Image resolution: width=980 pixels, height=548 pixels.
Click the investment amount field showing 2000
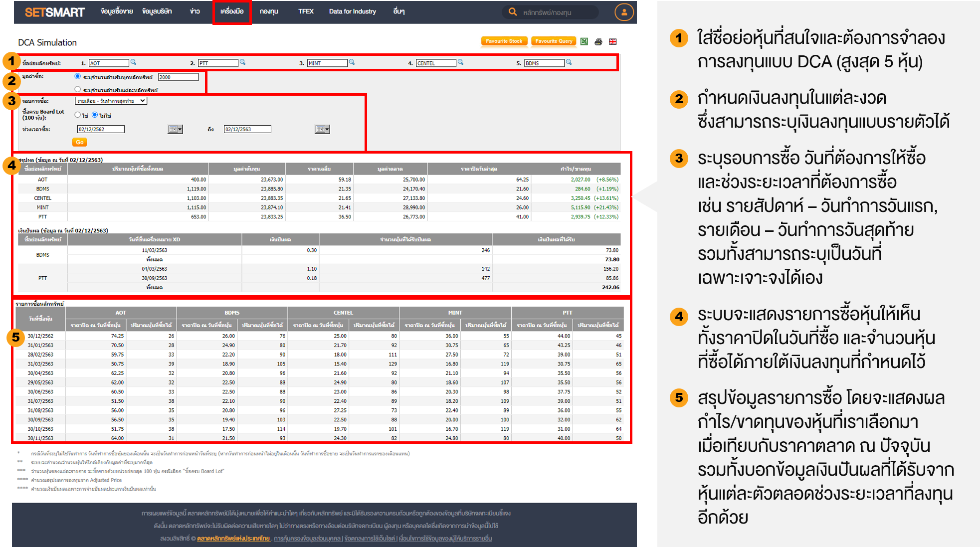point(178,77)
